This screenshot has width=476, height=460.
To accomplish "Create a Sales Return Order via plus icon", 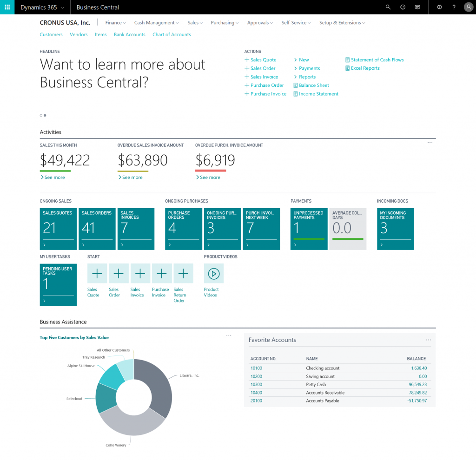I will tap(183, 273).
